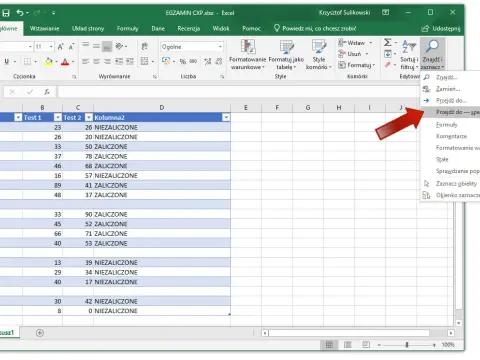
Task: Open font size dropdown showing 11
Action: pos(51,47)
